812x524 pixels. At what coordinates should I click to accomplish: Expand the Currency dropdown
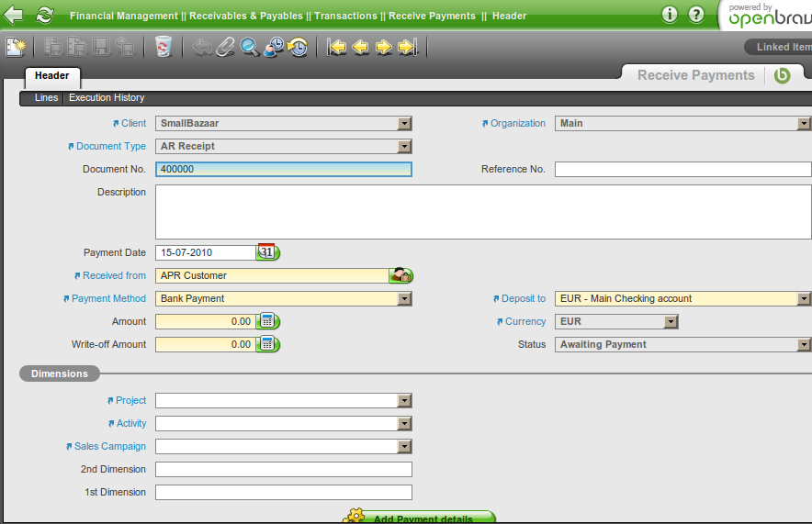pyautogui.click(x=671, y=322)
